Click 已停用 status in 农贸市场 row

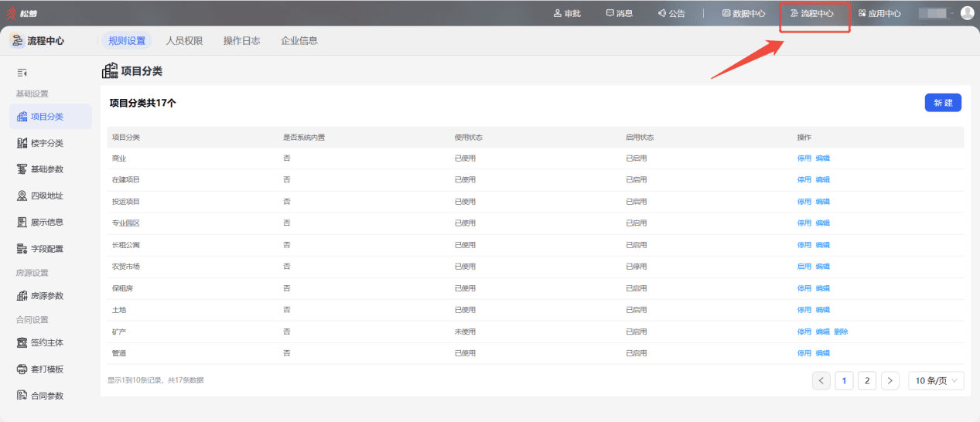637,267
